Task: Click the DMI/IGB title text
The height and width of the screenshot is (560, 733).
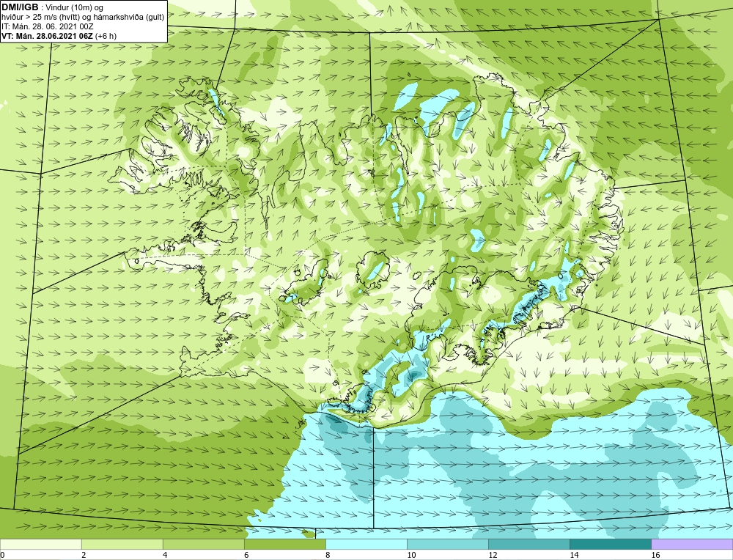Action: pyautogui.click(x=20, y=7)
